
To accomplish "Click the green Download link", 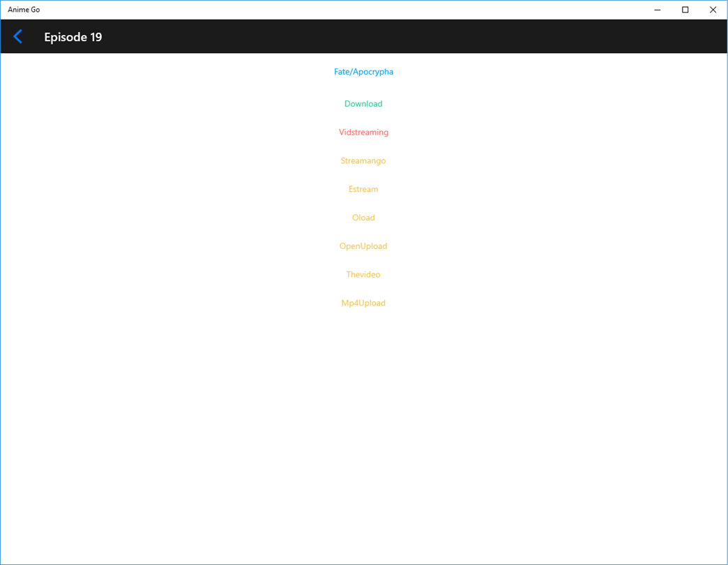I will coord(363,103).
